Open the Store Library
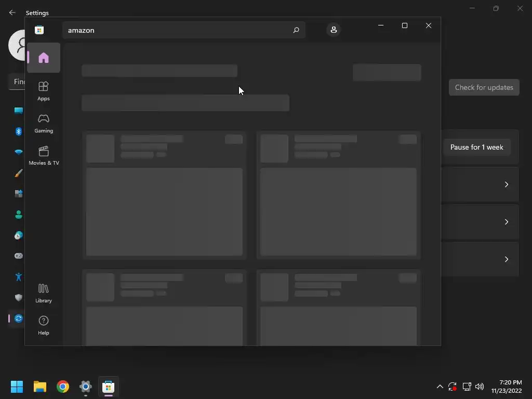532x399 pixels. coord(44,294)
